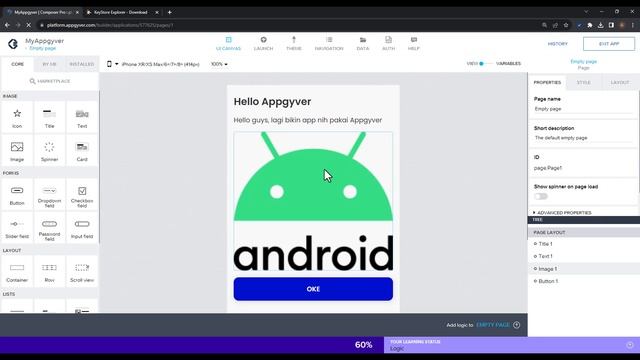The image size is (640, 360).
Task: Open the Auth section
Action: [388, 44]
